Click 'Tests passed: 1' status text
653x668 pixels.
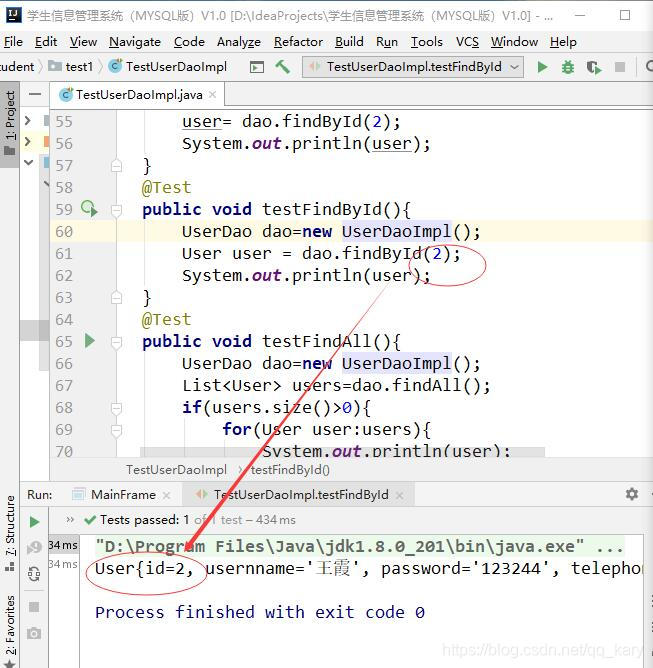coord(145,520)
